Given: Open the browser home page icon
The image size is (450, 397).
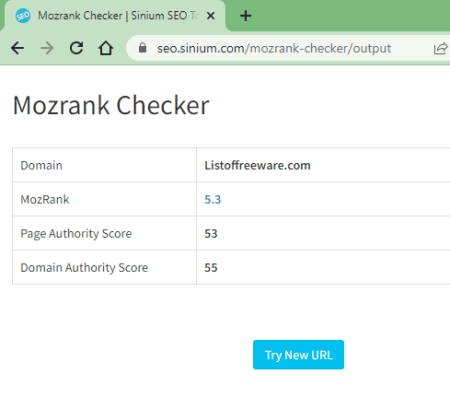Looking at the screenshot, I should (x=106, y=48).
